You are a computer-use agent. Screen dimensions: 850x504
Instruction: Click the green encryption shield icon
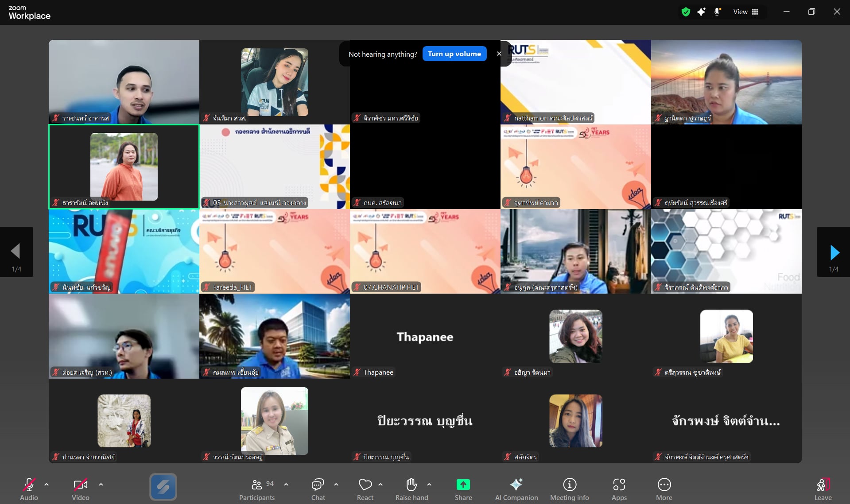point(686,12)
